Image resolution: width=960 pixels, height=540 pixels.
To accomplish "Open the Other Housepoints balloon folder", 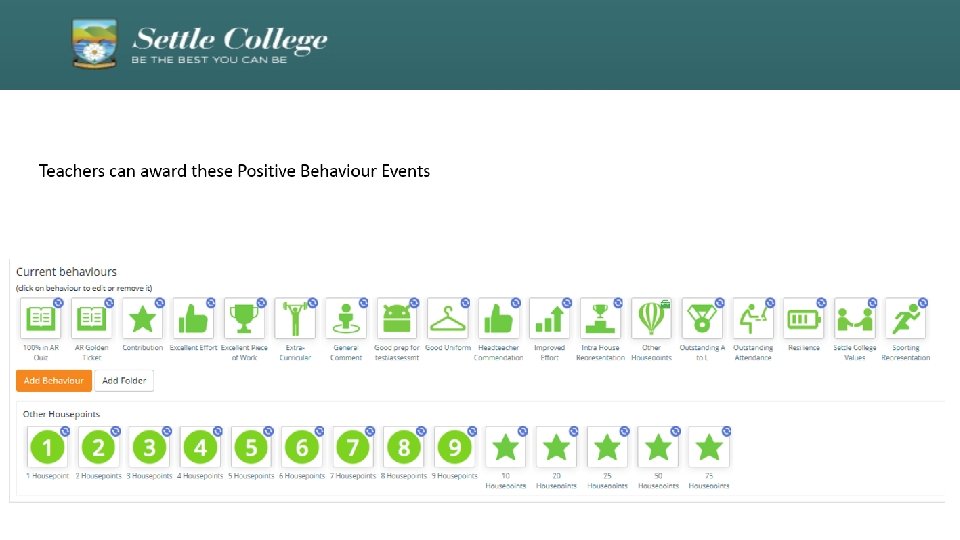I will [651, 319].
